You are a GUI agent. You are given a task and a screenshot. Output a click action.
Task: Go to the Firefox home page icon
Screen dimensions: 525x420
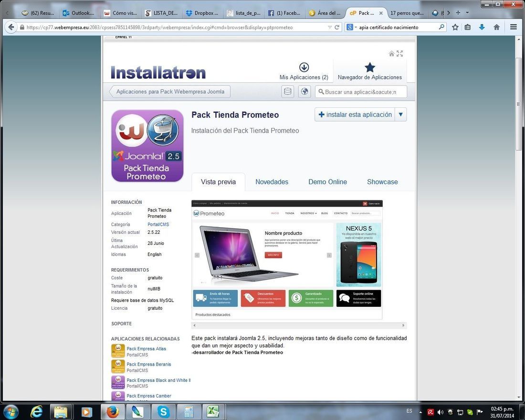496,28
